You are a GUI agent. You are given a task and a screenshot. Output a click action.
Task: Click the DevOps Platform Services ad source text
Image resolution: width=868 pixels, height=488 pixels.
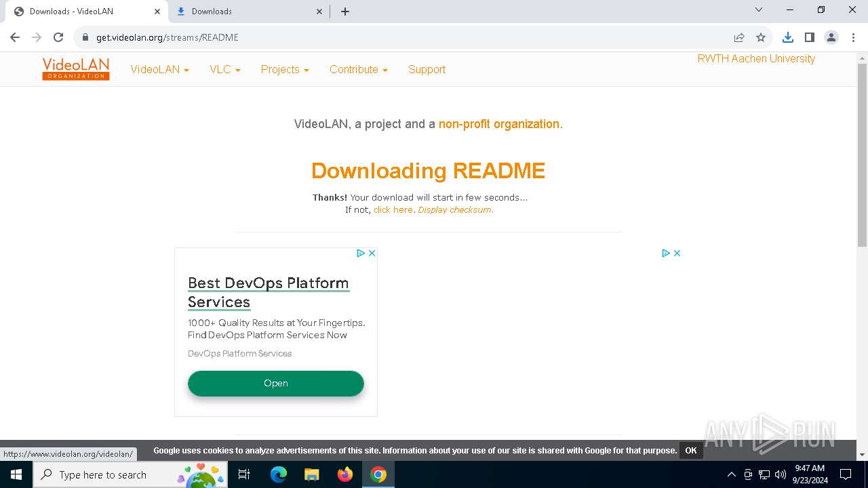[x=239, y=354]
